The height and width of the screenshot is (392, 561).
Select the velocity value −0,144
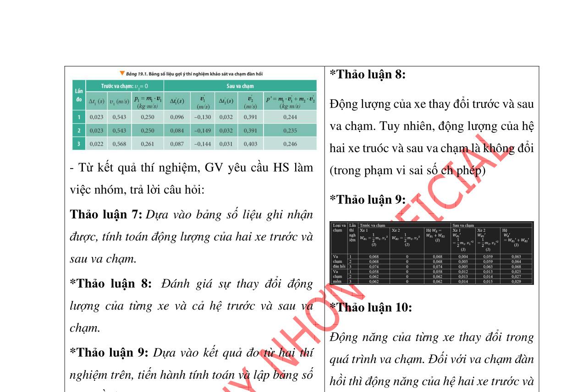click(x=202, y=144)
